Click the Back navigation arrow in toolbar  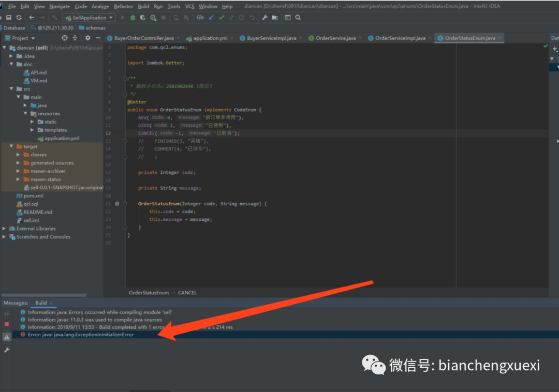(x=32, y=18)
